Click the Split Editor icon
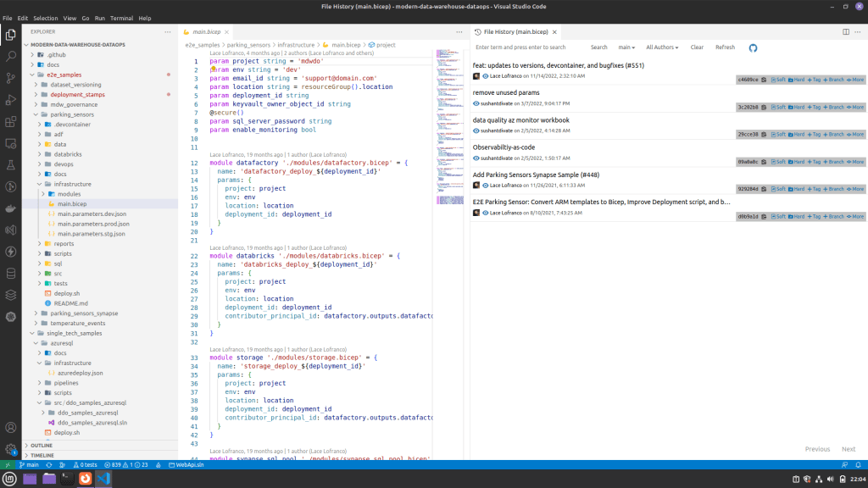This screenshot has height=488, width=868. pos(845,31)
